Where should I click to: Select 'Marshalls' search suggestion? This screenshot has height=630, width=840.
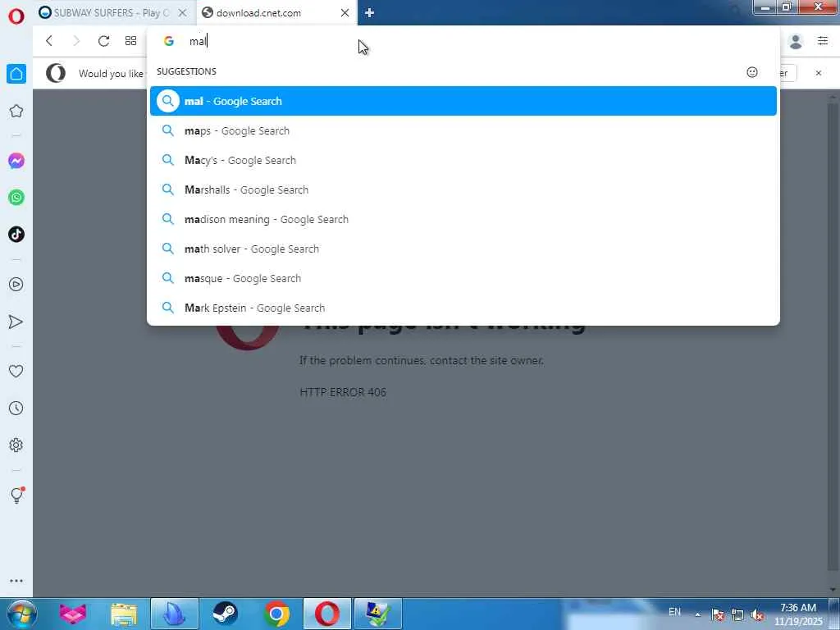pyautogui.click(x=463, y=189)
